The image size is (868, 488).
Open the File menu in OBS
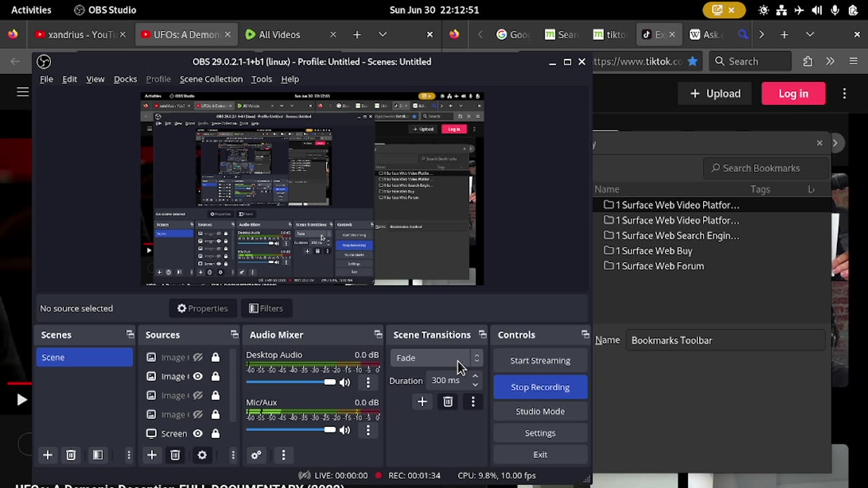(46, 79)
